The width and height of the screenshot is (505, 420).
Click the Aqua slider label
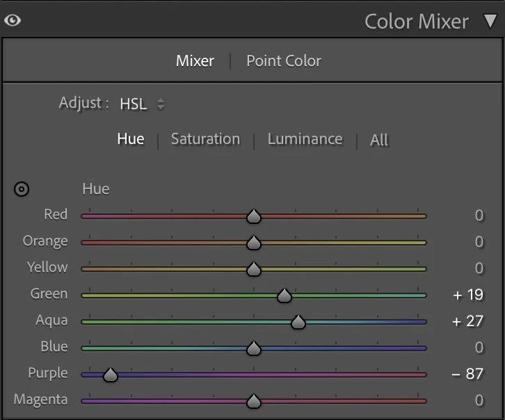(51, 321)
